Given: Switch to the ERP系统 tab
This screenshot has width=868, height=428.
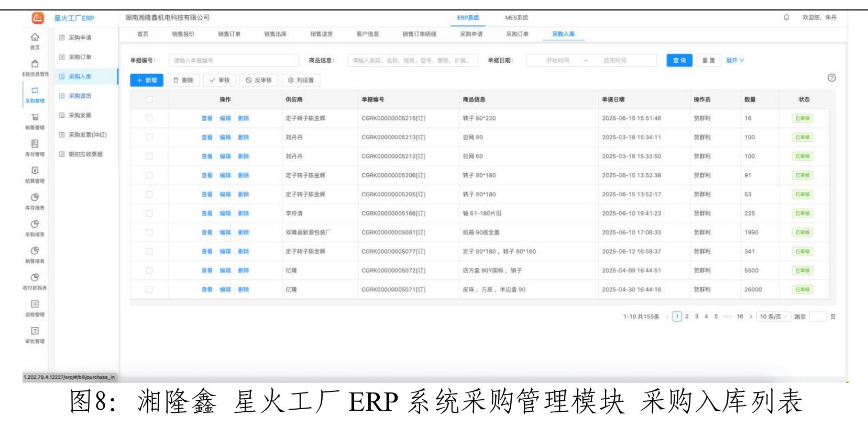Looking at the screenshot, I should coord(468,18).
